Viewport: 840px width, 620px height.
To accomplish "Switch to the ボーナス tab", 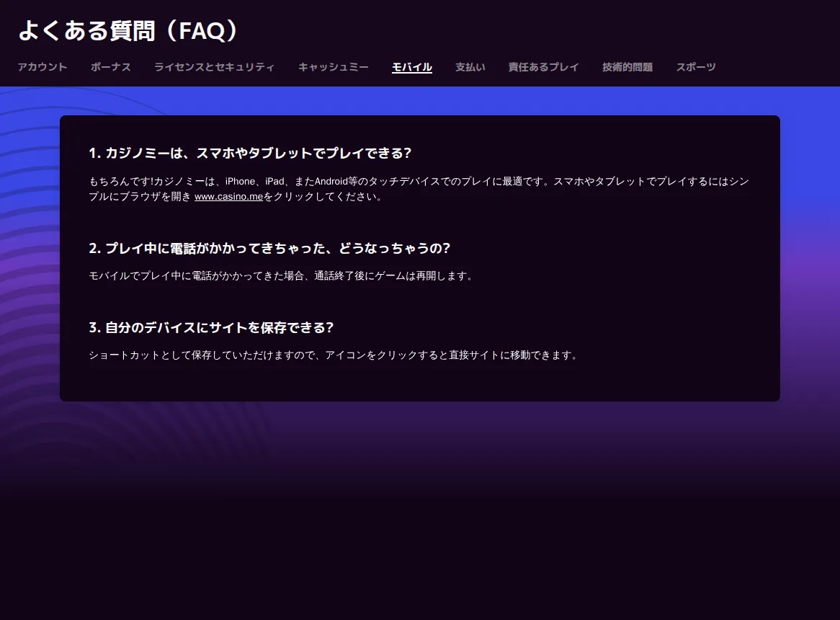I will (x=110, y=67).
